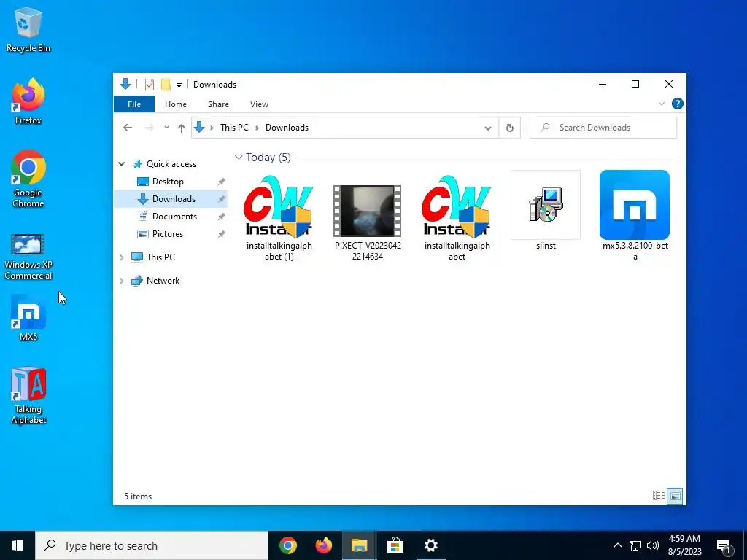Unpin Documents using its pin icon
This screenshot has width=747, height=560.
[221, 217]
